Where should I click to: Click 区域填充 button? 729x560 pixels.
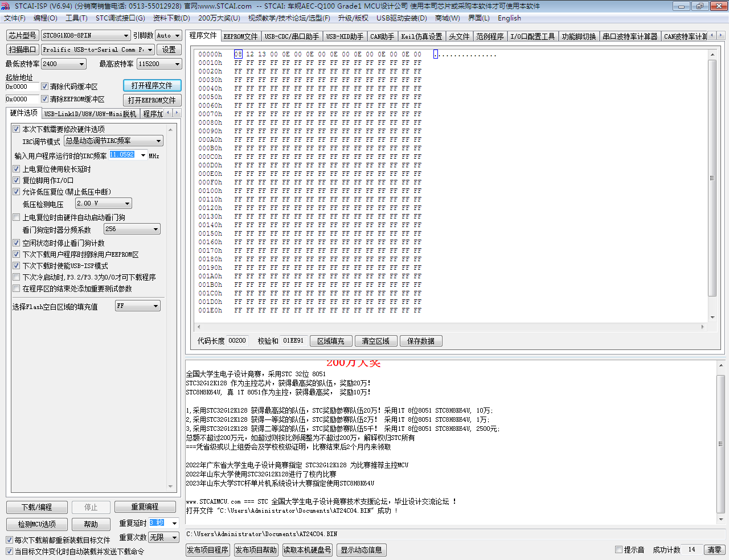pyautogui.click(x=331, y=341)
